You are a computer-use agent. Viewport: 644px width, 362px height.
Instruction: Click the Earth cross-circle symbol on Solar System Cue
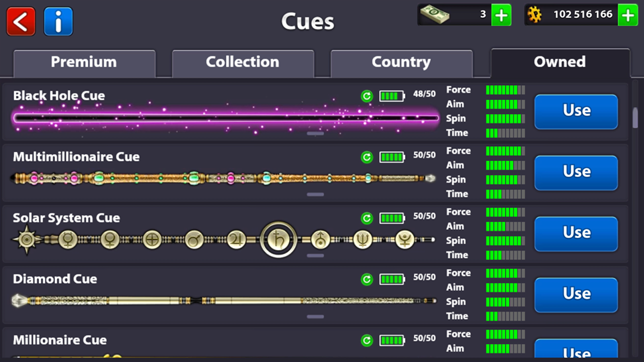click(x=152, y=240)
